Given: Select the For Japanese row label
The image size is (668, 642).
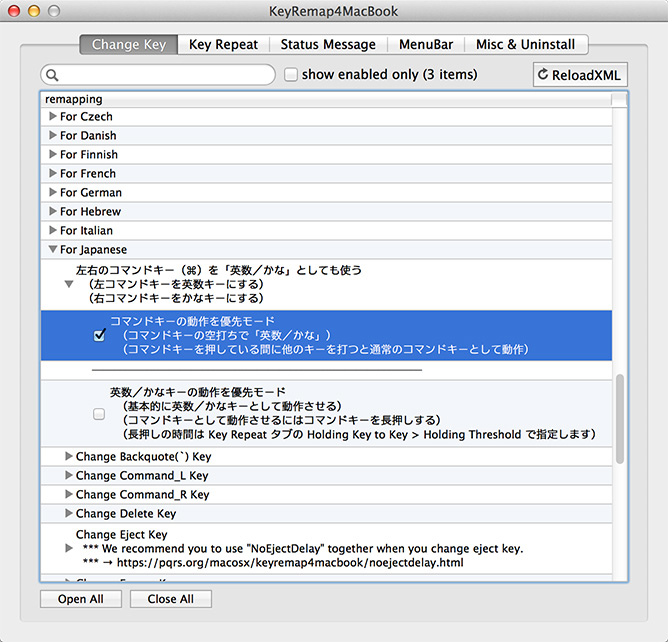Looking at the screenshot, I should [93, 249].
